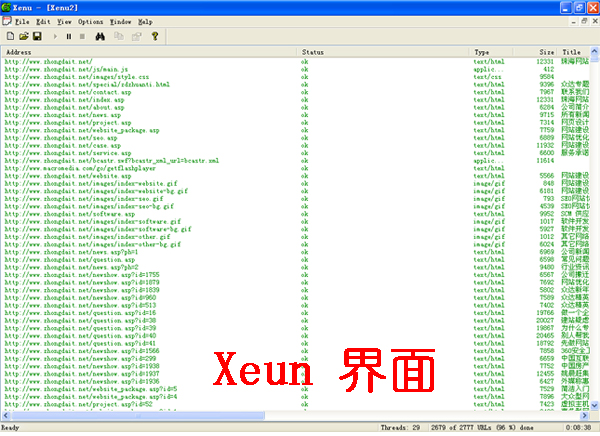
Task: Click the Properties toolbar icon
Action: [137, 36]
